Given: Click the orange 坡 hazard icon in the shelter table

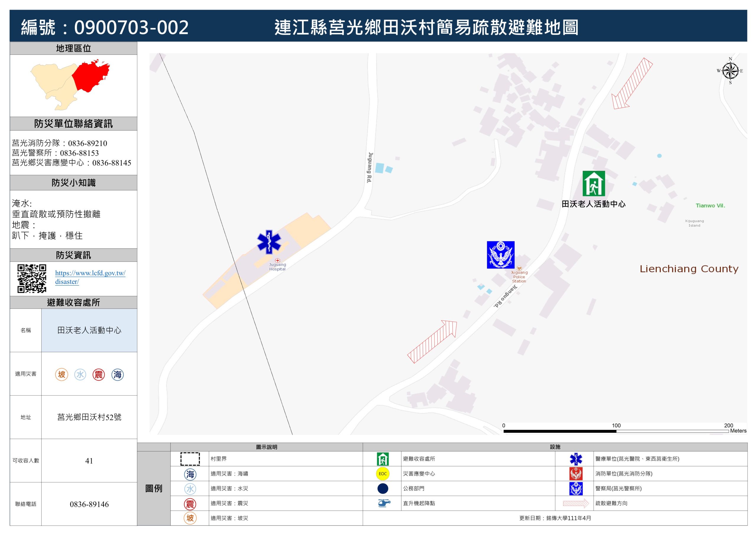Looking at the screenshot, I should (62, 374).
